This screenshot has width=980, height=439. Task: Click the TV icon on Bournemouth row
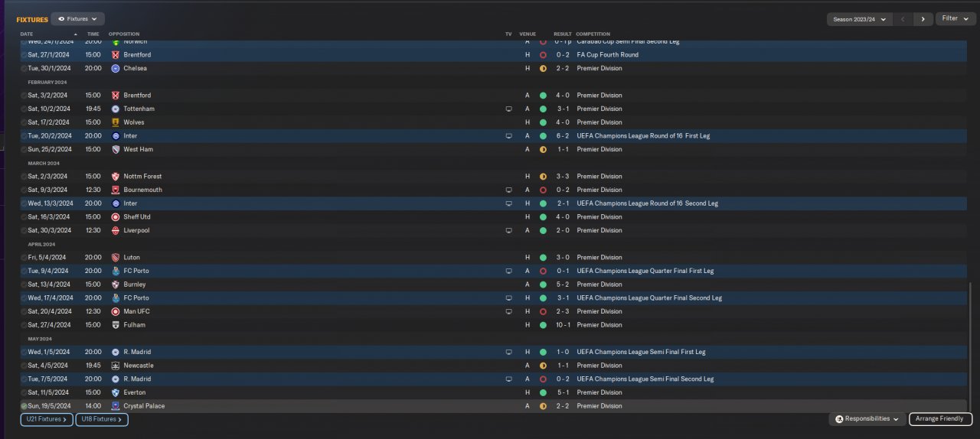508,190
